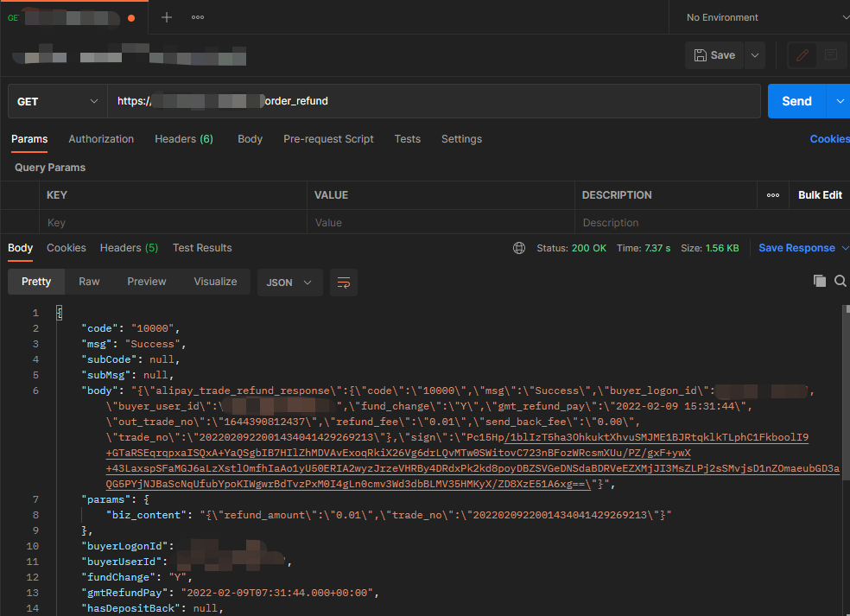Open a new request tab with plus icon
Screen dimensions: 850x616
click(x=167, y=17)
